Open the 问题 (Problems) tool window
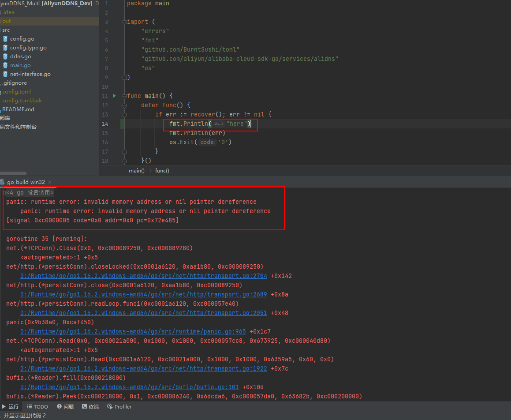Screen dimensions: 511x420 [65, 407]
